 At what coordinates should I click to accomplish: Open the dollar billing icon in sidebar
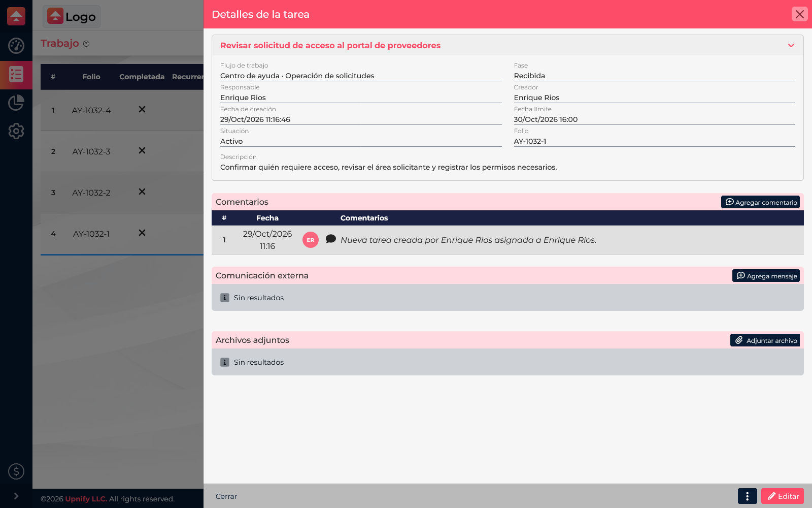(16, 471)
